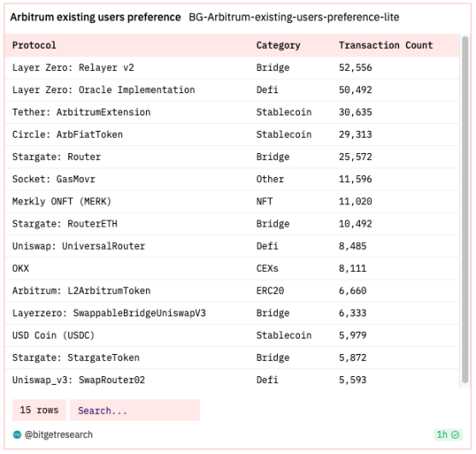The height and width of the screenshot is (454, 476).
Task: Click the Search input field
Action: click(135, 410)
